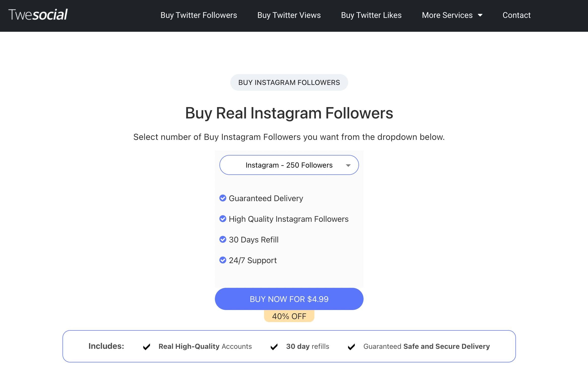
Task: Click the 30 Days Refill checkmark icon
Action: (x=222, y=239)
